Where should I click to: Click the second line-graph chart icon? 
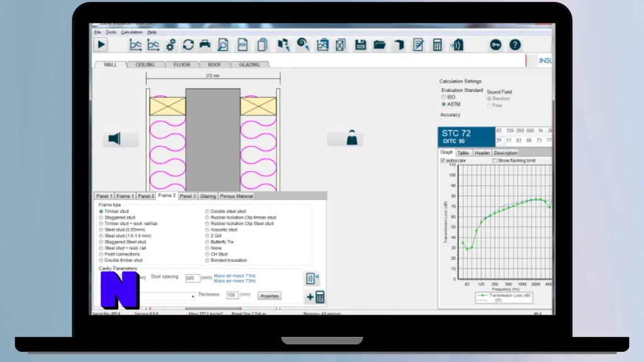pos(153,45)
